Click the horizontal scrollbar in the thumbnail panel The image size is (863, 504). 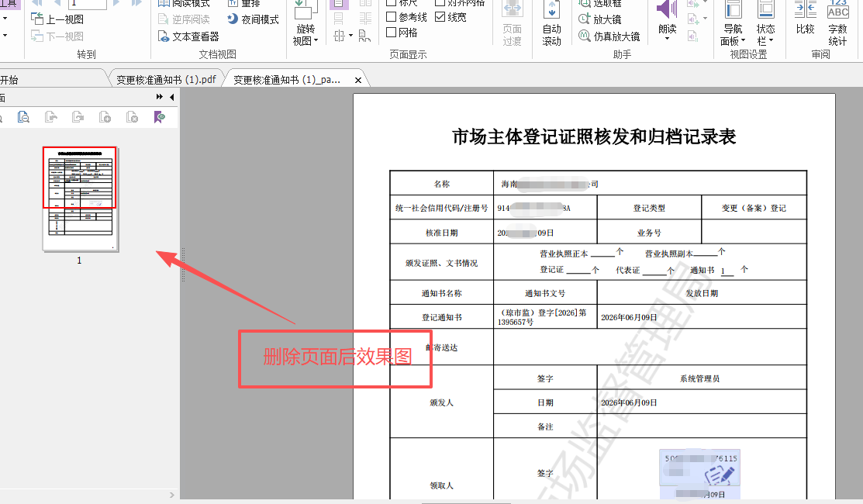[88, 495]
